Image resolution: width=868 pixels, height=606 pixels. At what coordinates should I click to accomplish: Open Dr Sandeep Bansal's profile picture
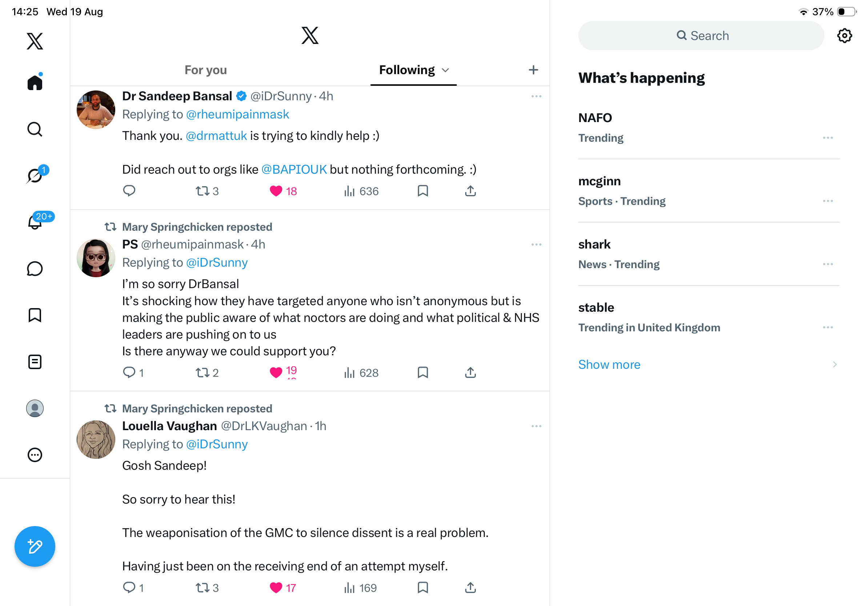[96, 110]
